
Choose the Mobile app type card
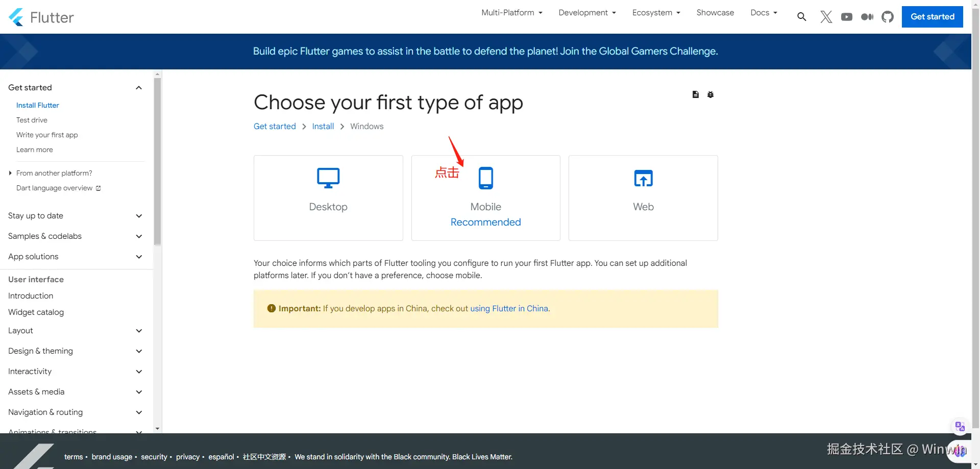coord(485,198)
